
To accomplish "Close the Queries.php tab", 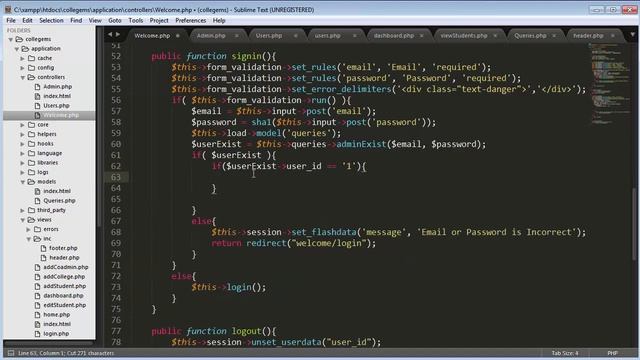I will 554,36.
